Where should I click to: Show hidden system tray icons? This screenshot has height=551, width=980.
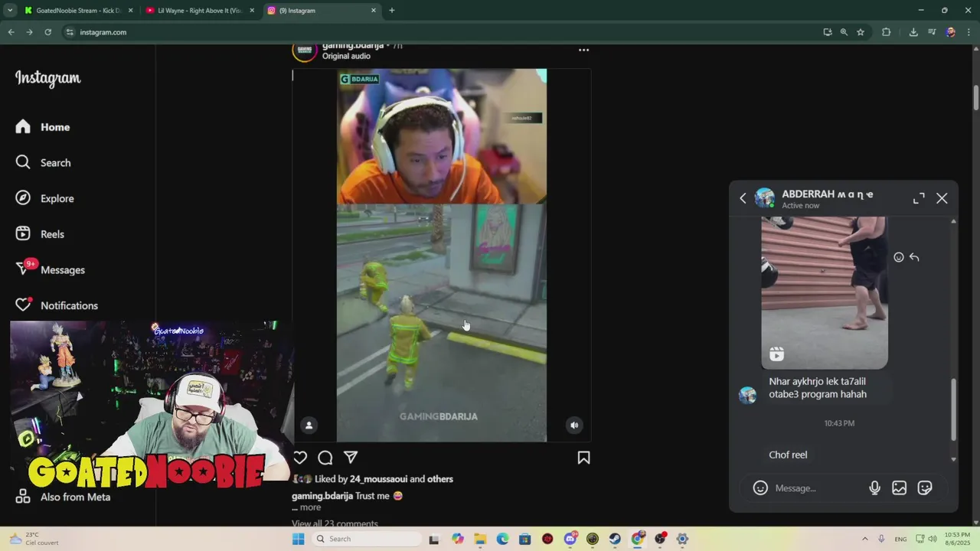(x=865, y=539)
